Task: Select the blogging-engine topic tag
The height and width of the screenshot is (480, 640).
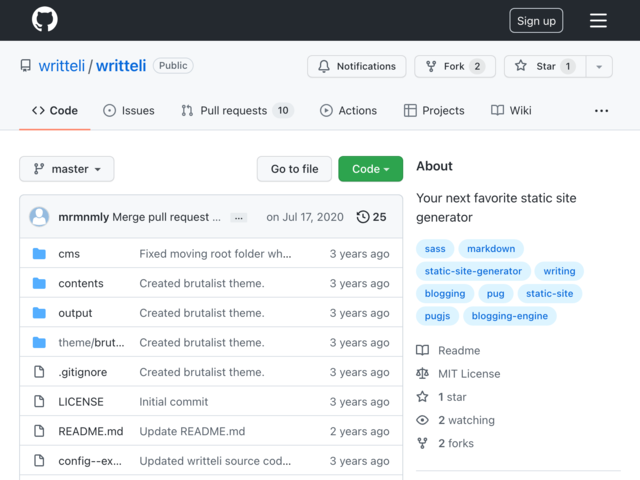Action: coord(510,316)
